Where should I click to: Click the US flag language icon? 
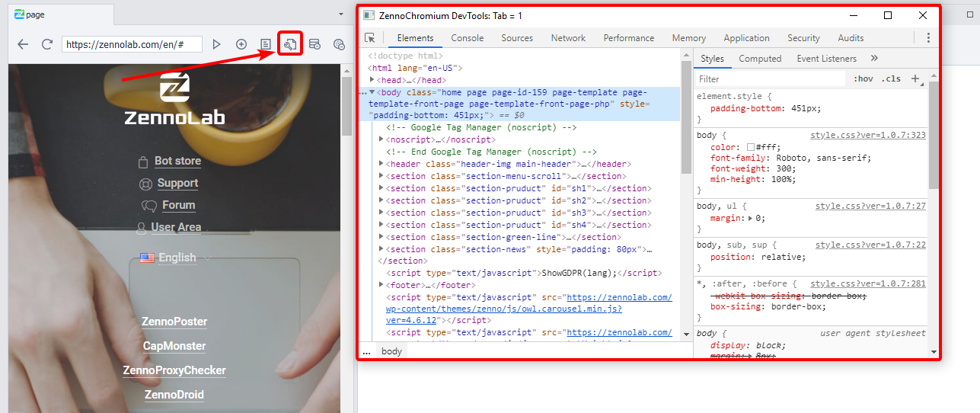click(147, 258)
